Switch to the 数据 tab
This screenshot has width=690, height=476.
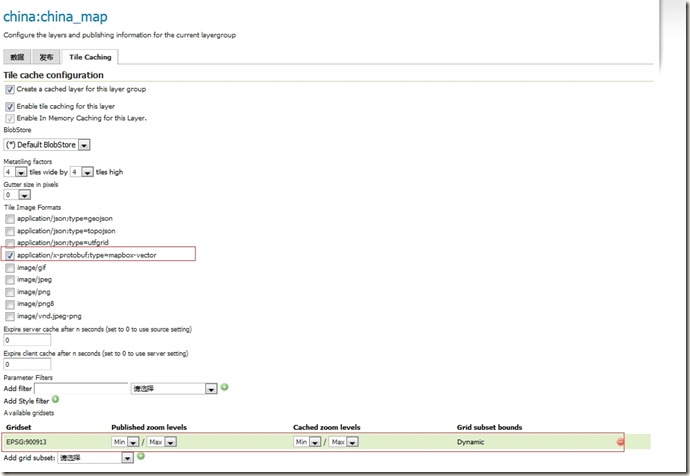[17, 57]
